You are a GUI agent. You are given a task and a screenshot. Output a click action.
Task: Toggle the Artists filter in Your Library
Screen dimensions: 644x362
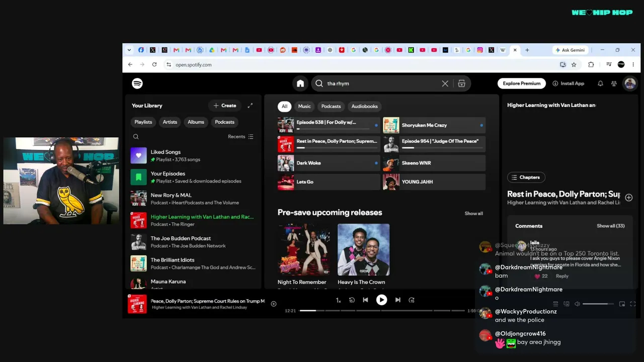(170, 122)
